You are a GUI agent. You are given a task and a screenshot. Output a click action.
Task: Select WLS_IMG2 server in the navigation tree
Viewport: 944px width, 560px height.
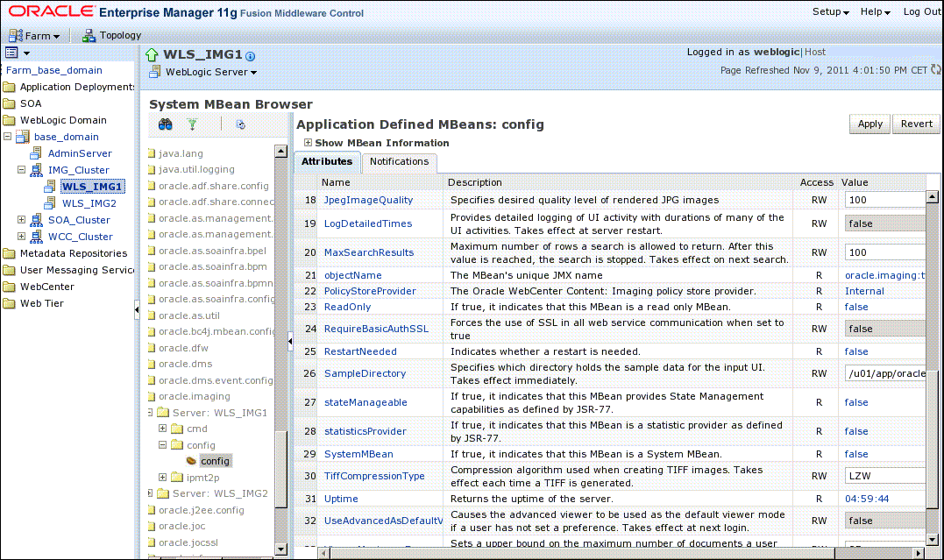[x=89, y=203]
